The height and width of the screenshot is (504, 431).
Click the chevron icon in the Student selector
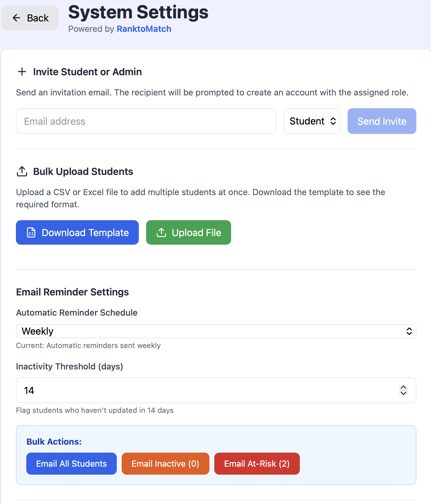pos(333,121)
